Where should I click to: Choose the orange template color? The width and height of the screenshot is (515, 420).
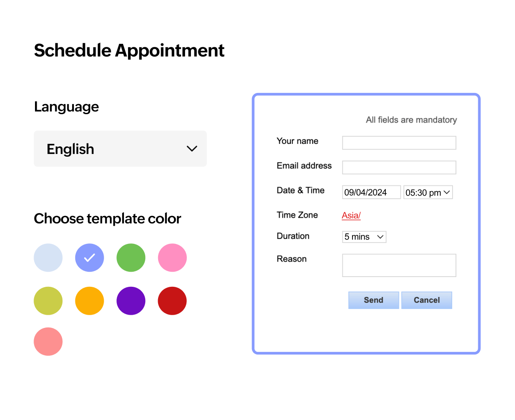pos(89,301)
